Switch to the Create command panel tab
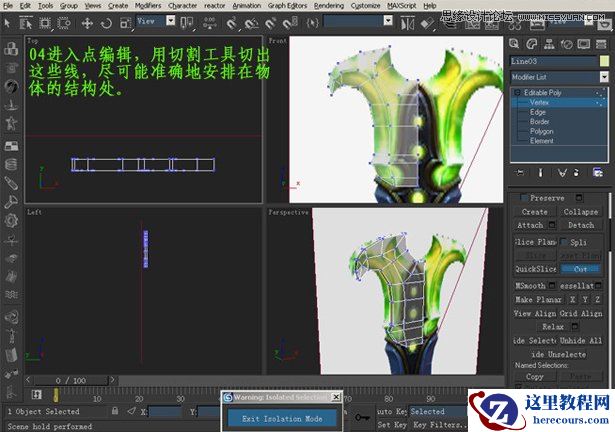The height and width of the screenshot is (432, 615). (x=514, y=44)
